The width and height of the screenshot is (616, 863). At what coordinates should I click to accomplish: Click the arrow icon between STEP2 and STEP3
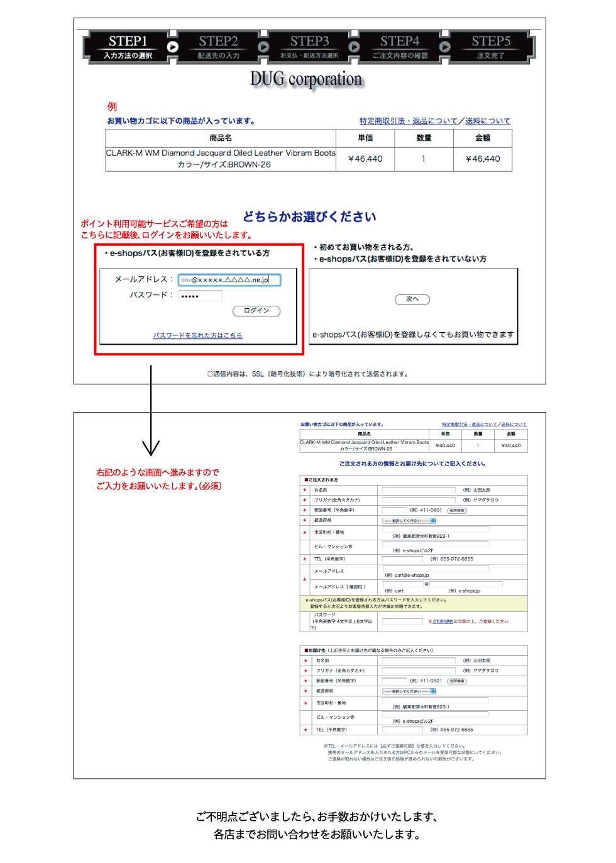(263, 47)
